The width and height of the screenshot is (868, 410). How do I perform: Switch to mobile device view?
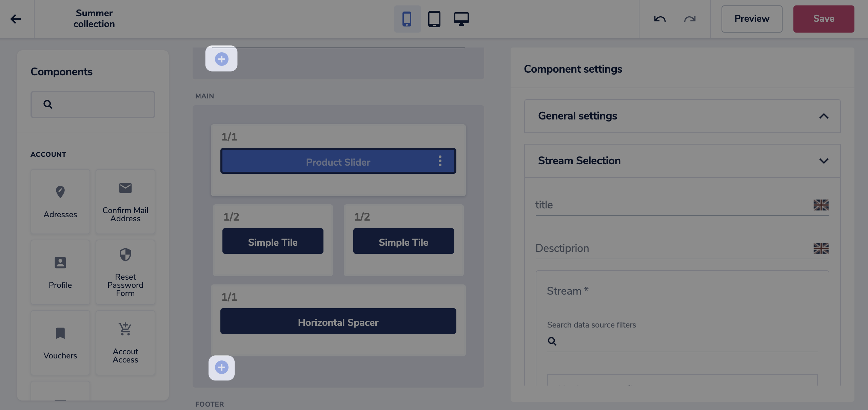point(407,19)
